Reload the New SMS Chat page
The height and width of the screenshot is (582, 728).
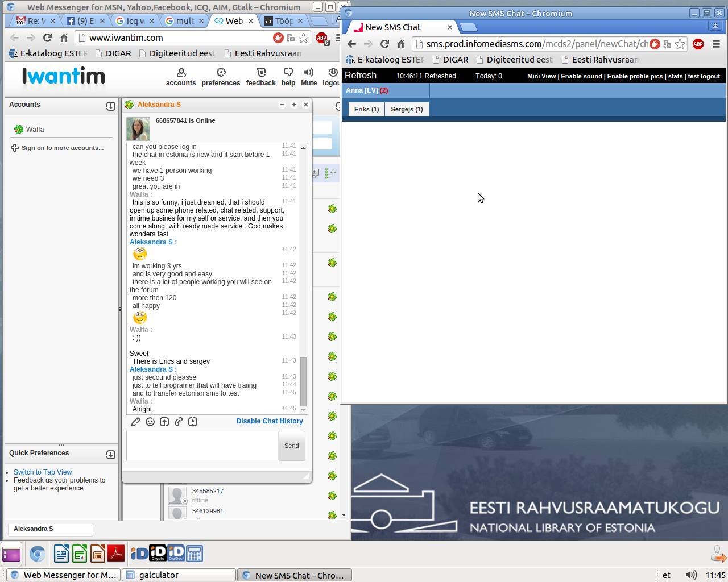click(x=384, y=44)
